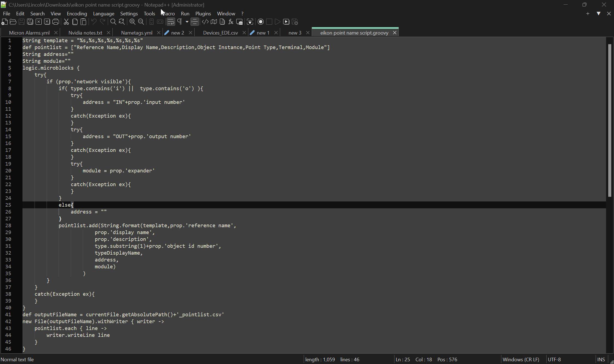Run macro multiple times icon
Viewport: 614px width, 364px height.
(x=286, y=22)
